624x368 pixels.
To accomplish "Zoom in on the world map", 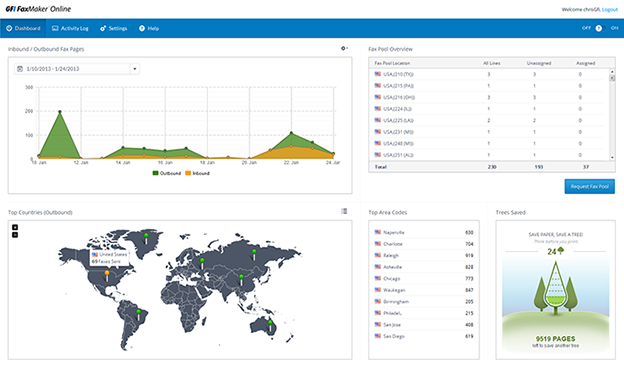I will [15, 227].
